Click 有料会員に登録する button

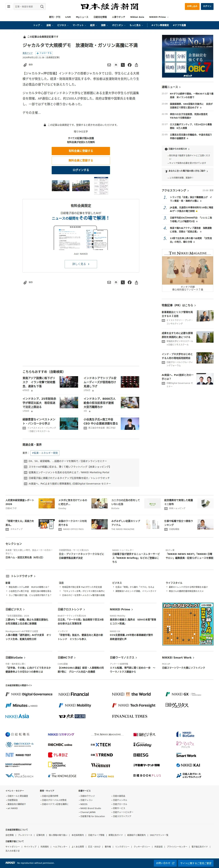coord(81,151)
